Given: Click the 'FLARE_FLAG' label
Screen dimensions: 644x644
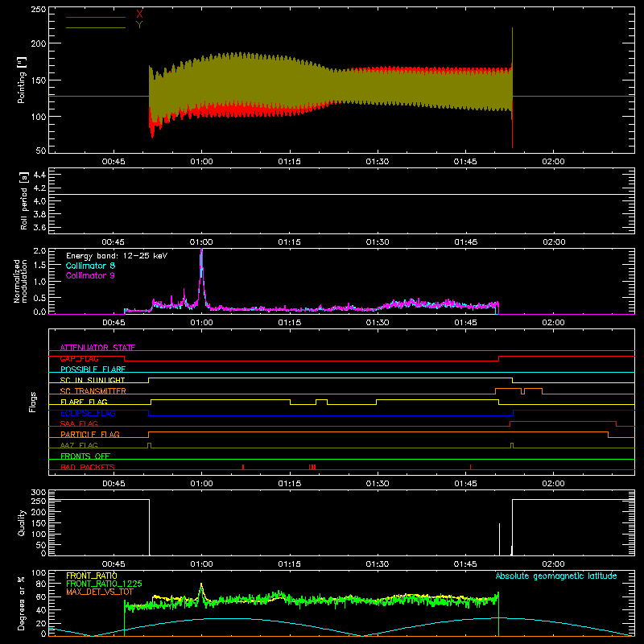Looking at the screenshot, I should [x=84, y=402].
